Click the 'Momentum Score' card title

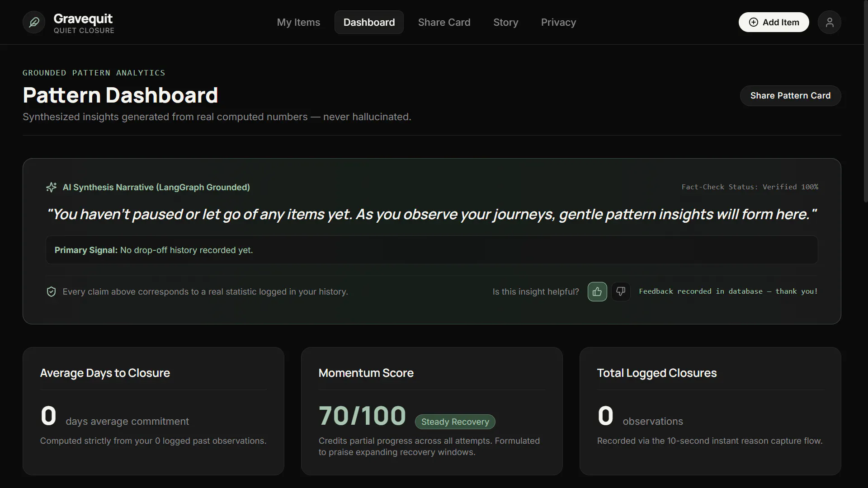[366, 373]
